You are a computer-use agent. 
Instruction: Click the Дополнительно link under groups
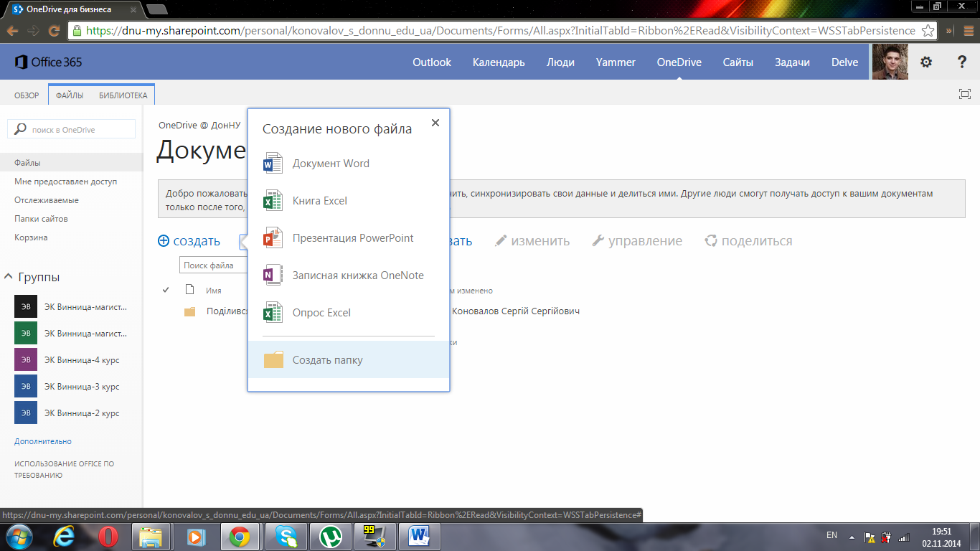pos(43,441)
